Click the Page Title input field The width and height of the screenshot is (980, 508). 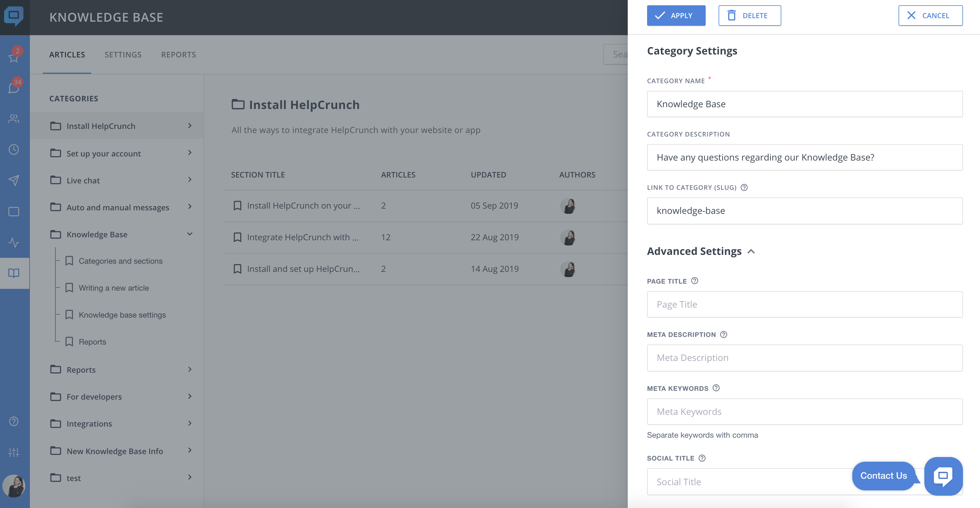(x=805, y=304)
